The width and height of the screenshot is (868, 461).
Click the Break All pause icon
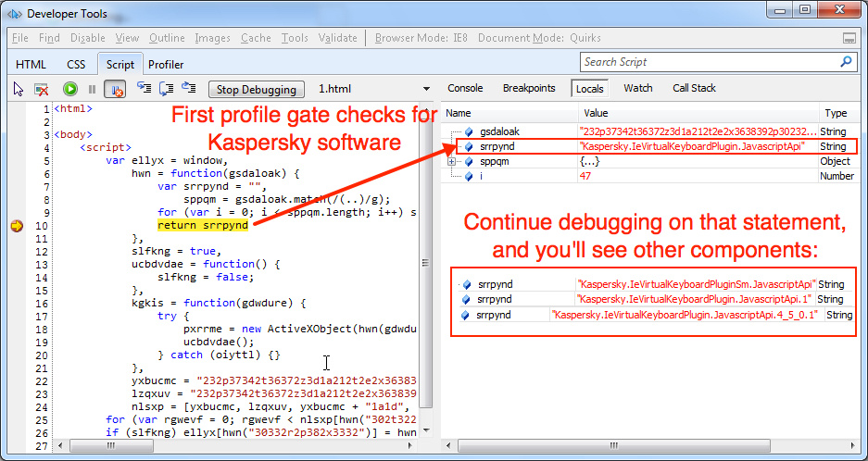point(93,89)
